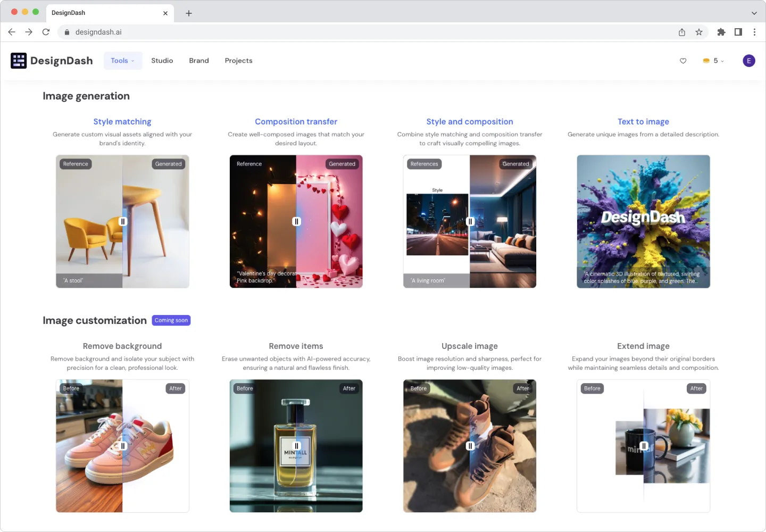Close the DesignDash browser tab
Screen dimensions: 766x532
pos(165,13)
